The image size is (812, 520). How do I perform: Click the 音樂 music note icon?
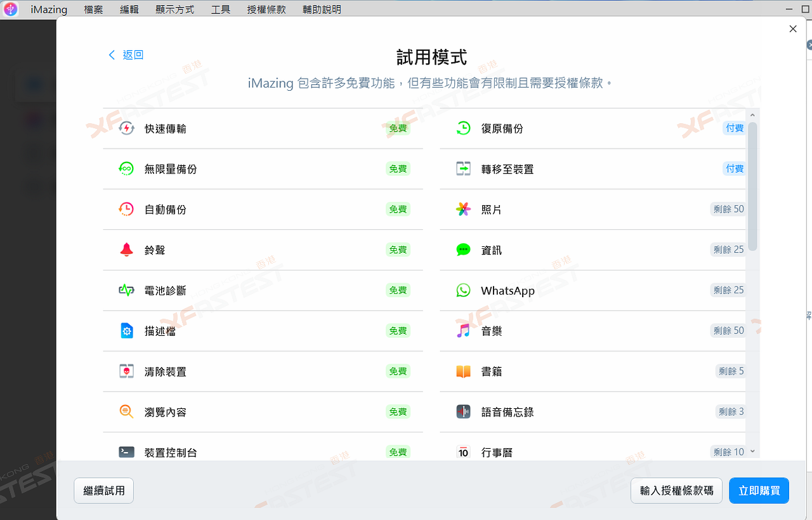tap(464, 330)
